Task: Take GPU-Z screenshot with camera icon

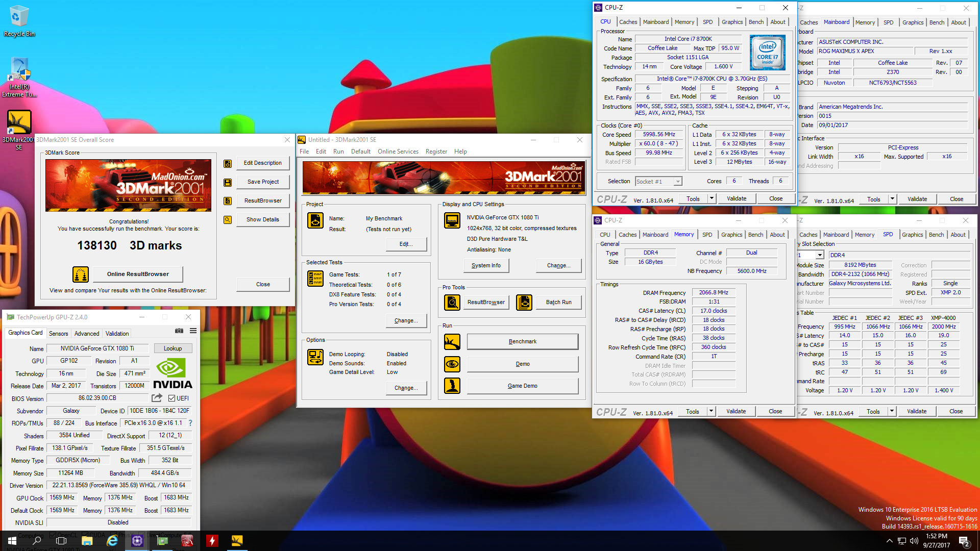Action: pos(179,331)
